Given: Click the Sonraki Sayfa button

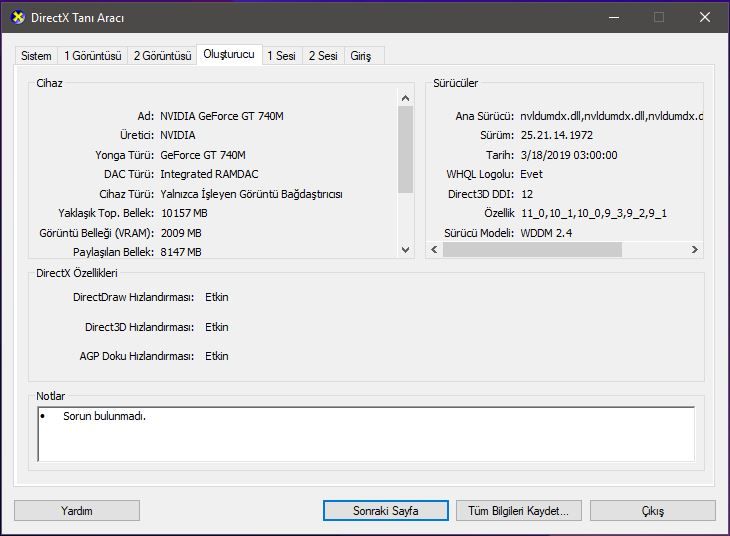Looking at the screenshot, I should tap(385, 511).
